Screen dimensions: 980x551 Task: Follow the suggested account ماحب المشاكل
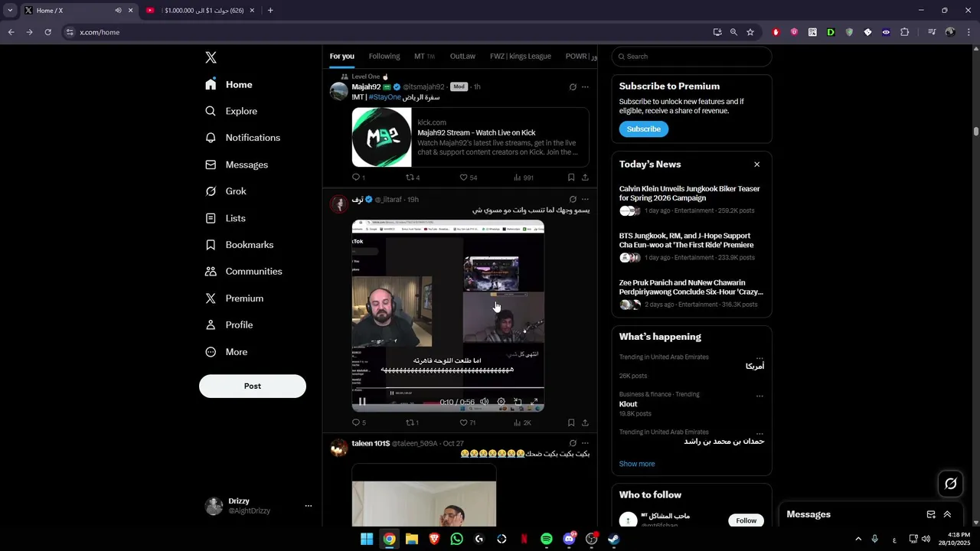(x=746, y=520)
